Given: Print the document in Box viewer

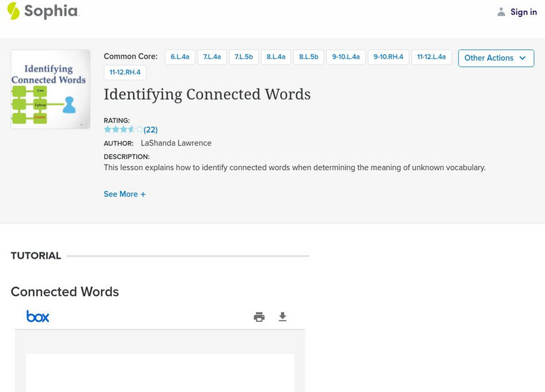Looking at the screenshot, I should coord(259,316).
